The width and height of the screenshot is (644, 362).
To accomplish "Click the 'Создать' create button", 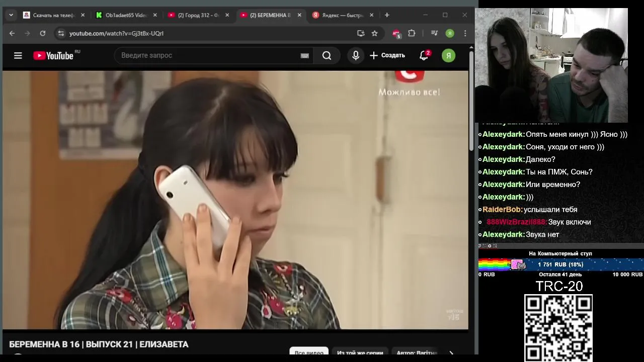I will (x=387, y=55).
